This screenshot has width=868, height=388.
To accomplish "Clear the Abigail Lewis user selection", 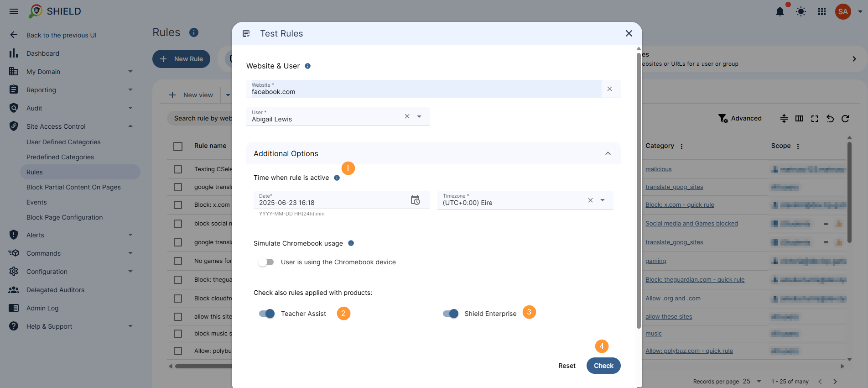I will click(407, 116).
